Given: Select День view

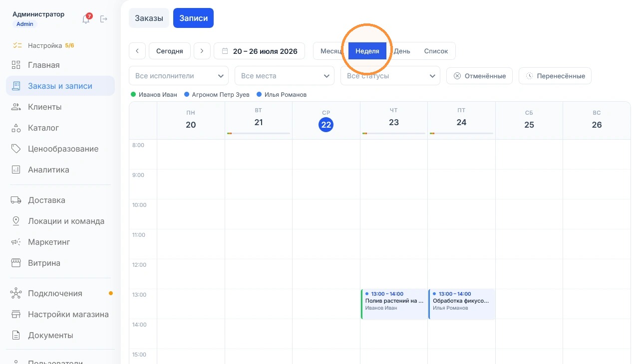Looking at the screenshot, I should [402, 51].
